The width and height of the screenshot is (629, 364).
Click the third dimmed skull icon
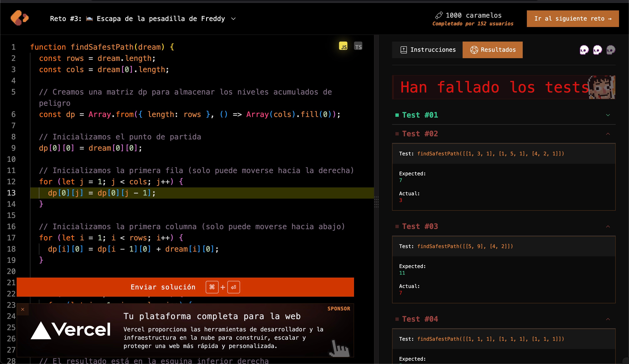(610, 50)
